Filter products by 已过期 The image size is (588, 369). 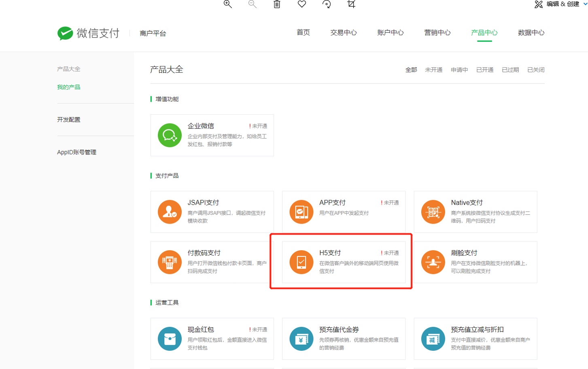coord(510,70)
